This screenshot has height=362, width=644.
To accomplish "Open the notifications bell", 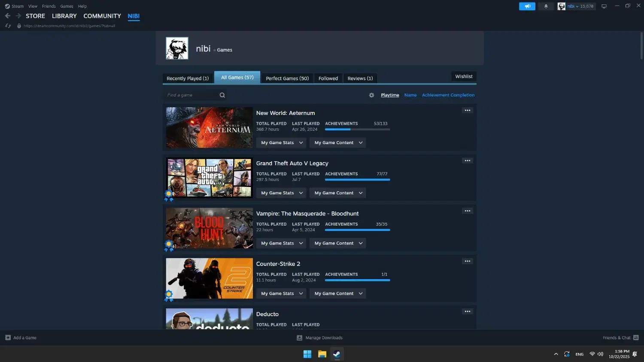I will (x=546, y=6).
